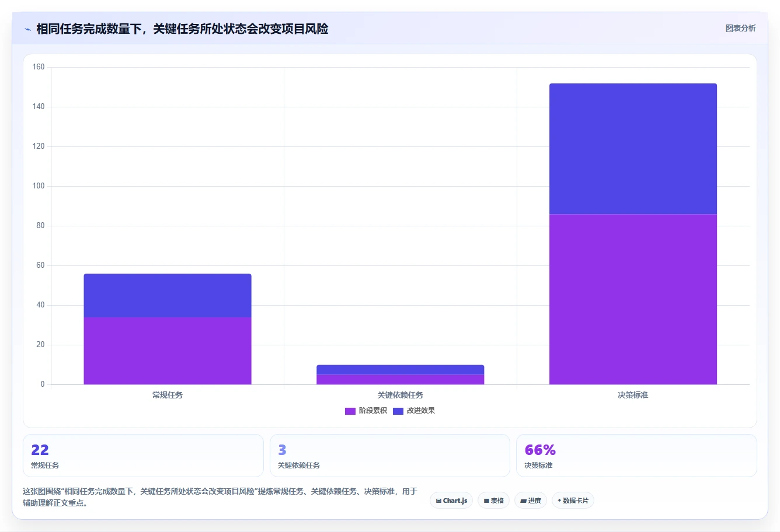Image resolution: width=780 pixels, height=532 pixels.
Task: Open the stat card showing 3
Action: (390, 456)
